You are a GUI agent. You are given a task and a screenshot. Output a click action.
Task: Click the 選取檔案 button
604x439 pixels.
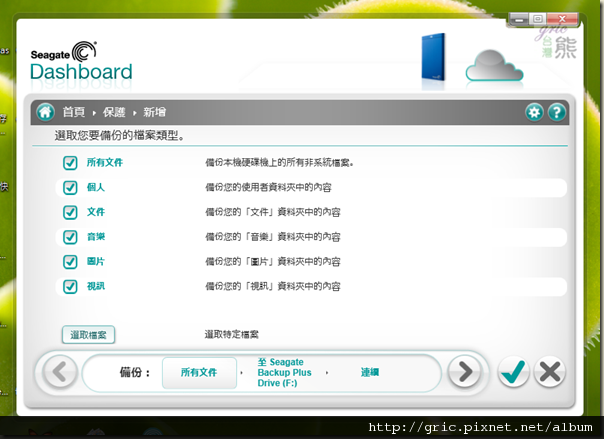coord(88,335)
